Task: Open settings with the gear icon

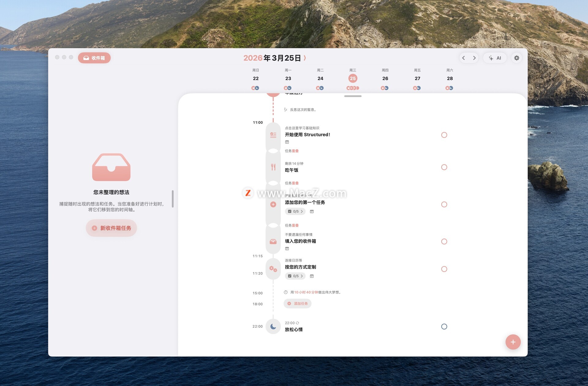Action: coord(517,58)
